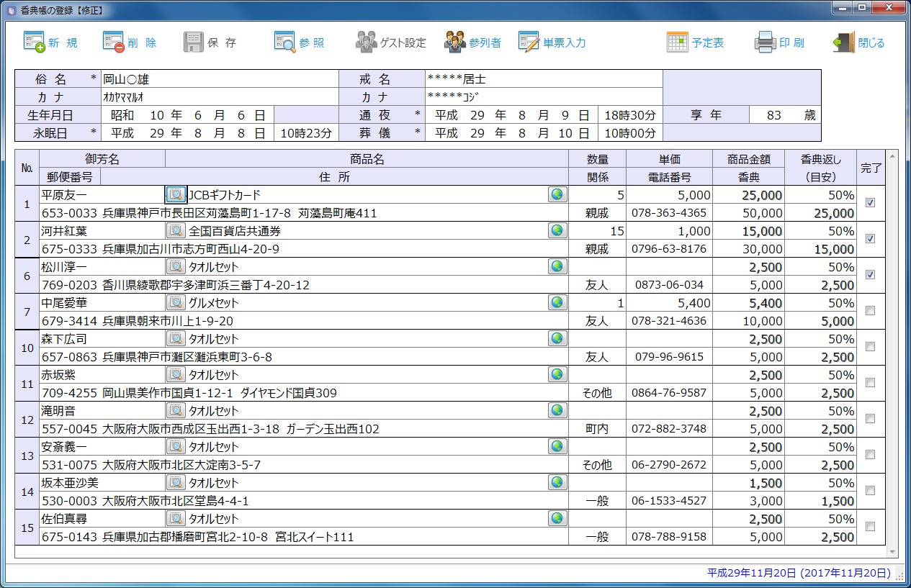Open the 参照 (Reference) search tool
This screenshot has height=588, width=911.
tap(300, 42)
